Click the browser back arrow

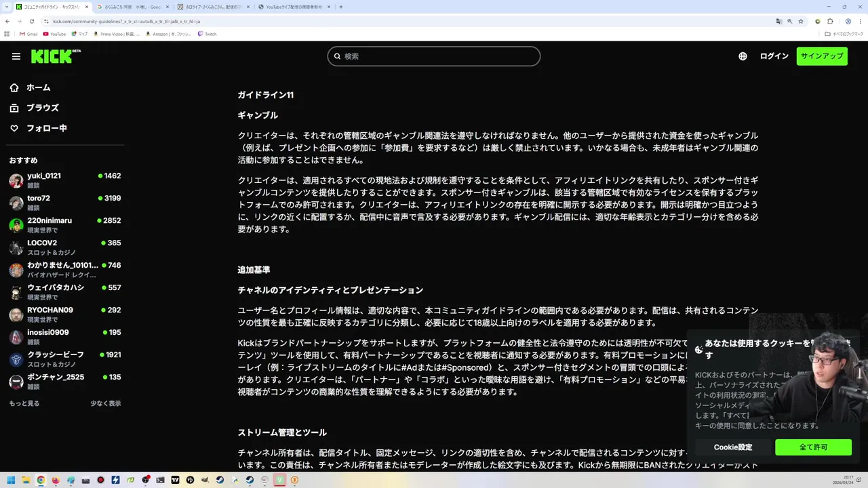pyautogui.click(x=7, y=21)
